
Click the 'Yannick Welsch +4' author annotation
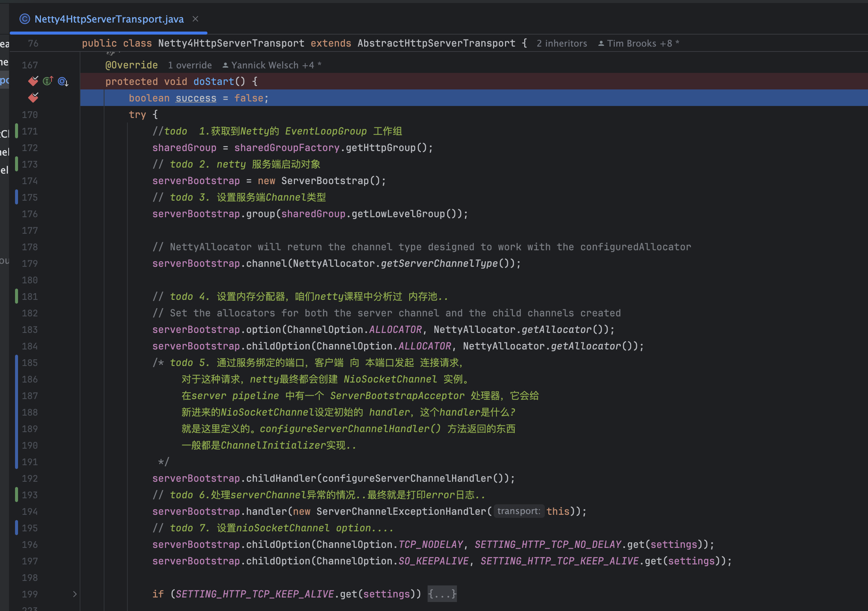[272, 65]
